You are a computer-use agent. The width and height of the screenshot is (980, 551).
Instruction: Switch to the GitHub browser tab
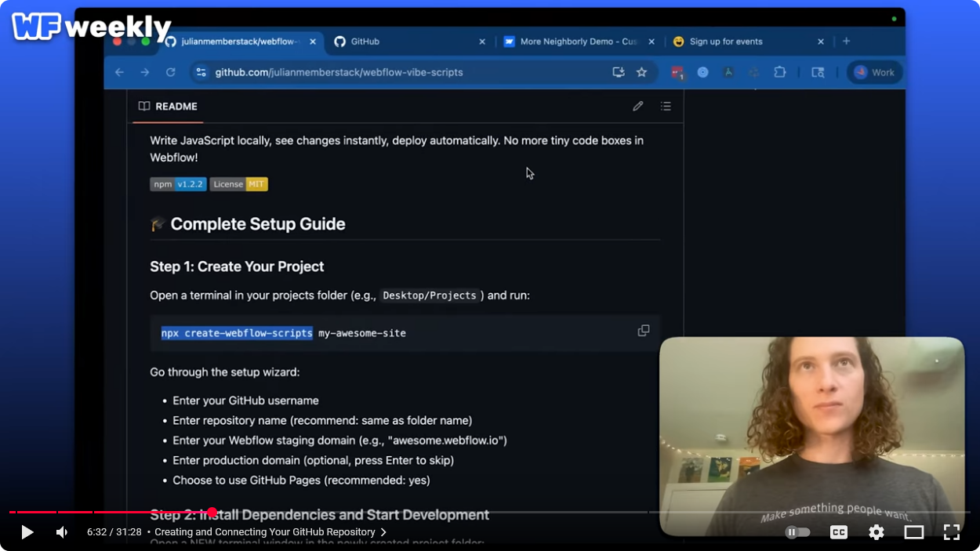pyautogui.click(x=408, y=42)
